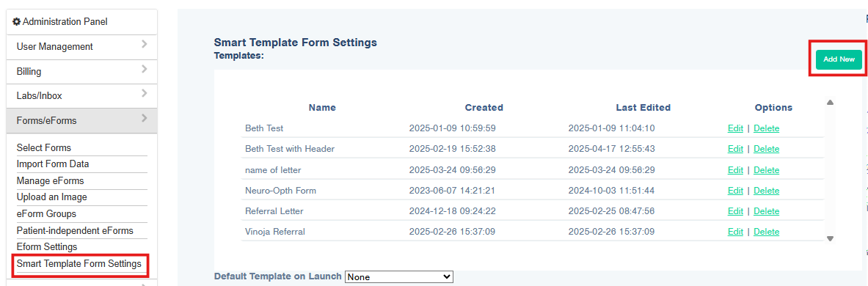
Task: Delete the Neuro-Opth Form template
Action: [x=766, y=190]
